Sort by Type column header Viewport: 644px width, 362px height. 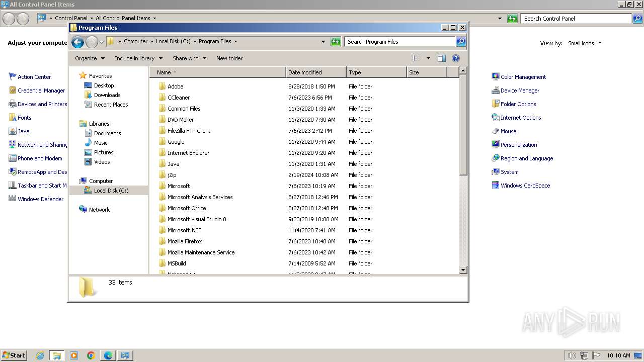[376, 72]
